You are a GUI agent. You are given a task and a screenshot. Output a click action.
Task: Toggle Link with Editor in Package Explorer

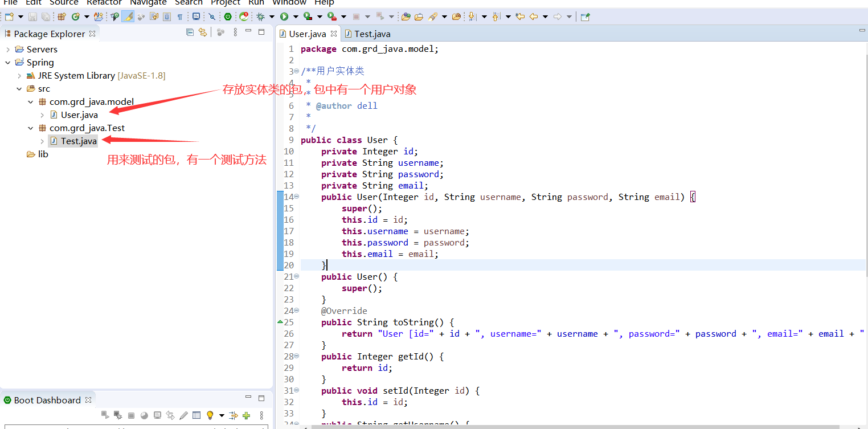202,32
